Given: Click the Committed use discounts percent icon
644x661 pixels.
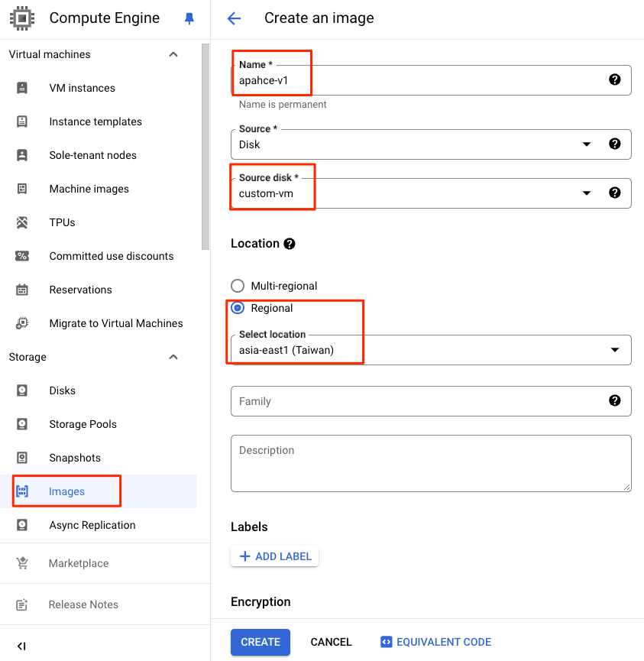Looking at the screenshot, I should 22,256.
